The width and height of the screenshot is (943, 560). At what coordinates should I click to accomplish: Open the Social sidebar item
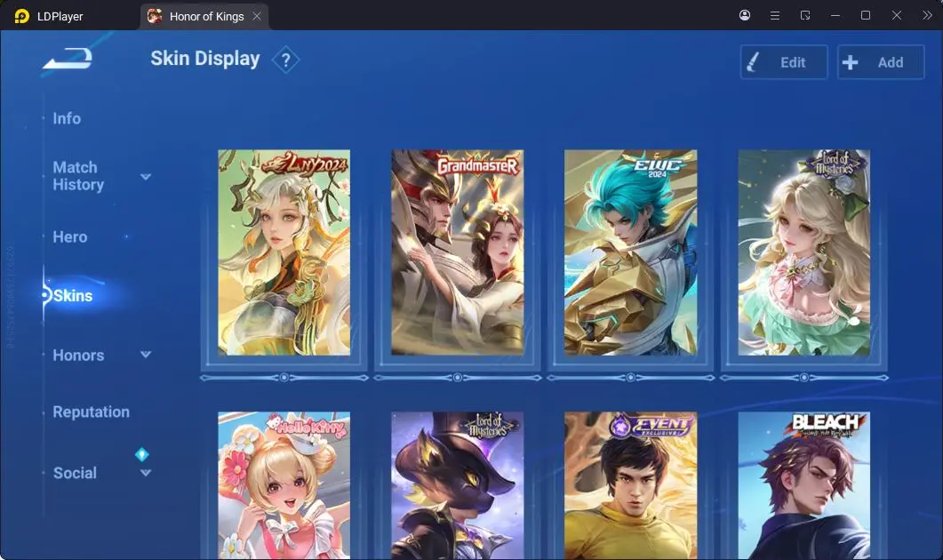76,473
